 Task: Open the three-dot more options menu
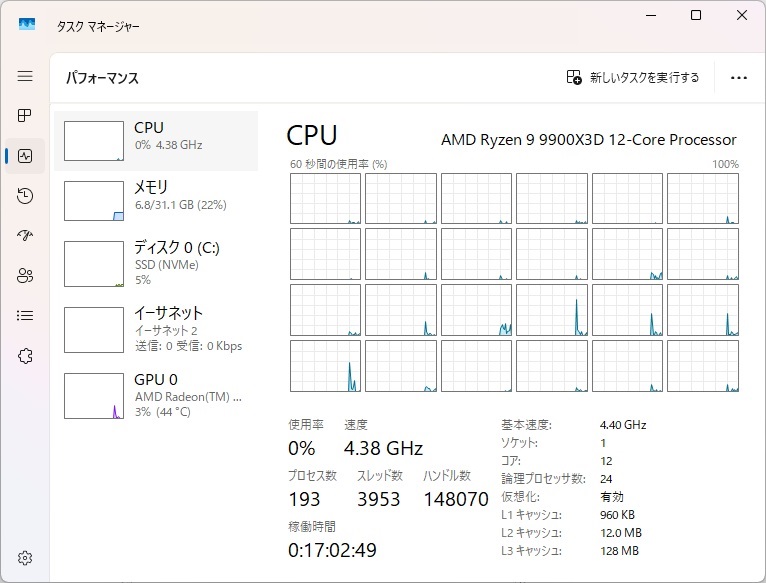click(739, 78)
